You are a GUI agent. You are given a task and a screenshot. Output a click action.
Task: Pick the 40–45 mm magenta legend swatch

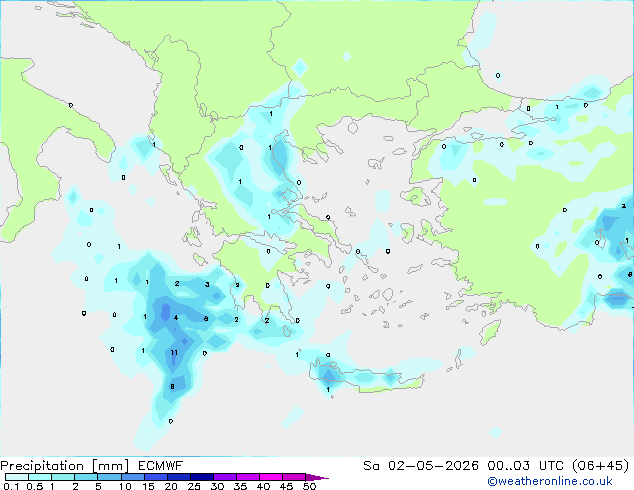(x=271, y=477)
